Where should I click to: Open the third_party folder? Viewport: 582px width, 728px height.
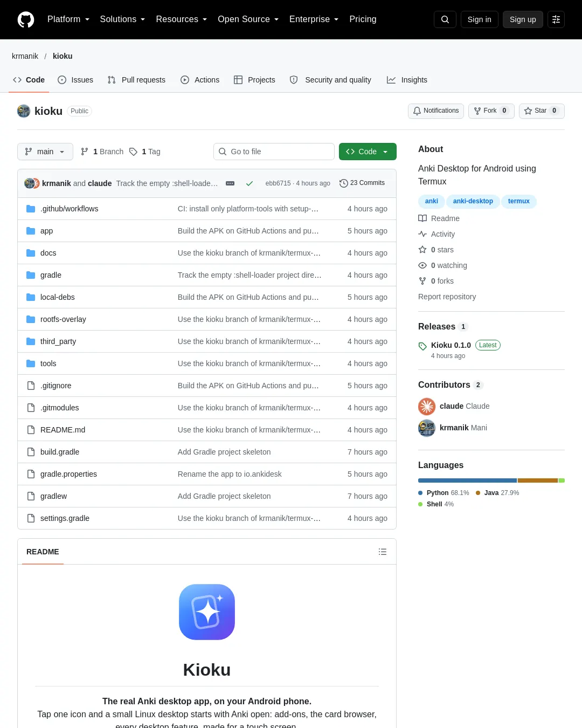tap(58, 341)
